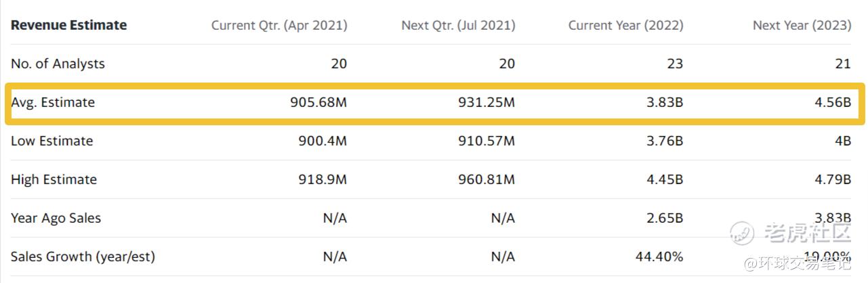
Task: Select the Next Year (2023) column header
Action: pos(802,26)
